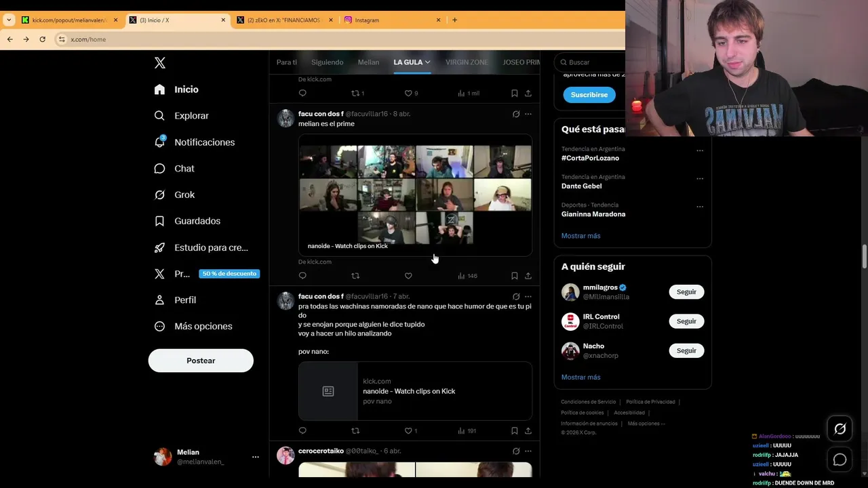This screenshot has width=868, height=488.
Task: Open more options on 7 abr. post
Action: click(x=528, y=296)
